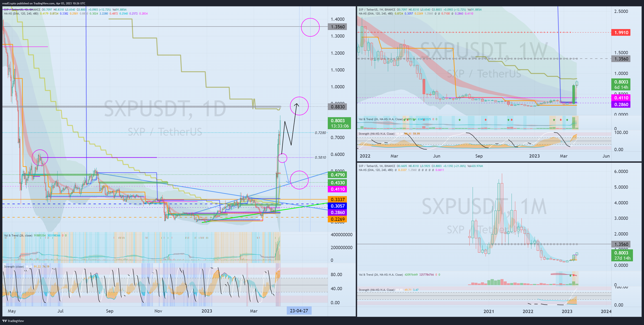Click the orange 0.3337 price label
Viewport: 644px width, 325px height.
coord(337,199)
